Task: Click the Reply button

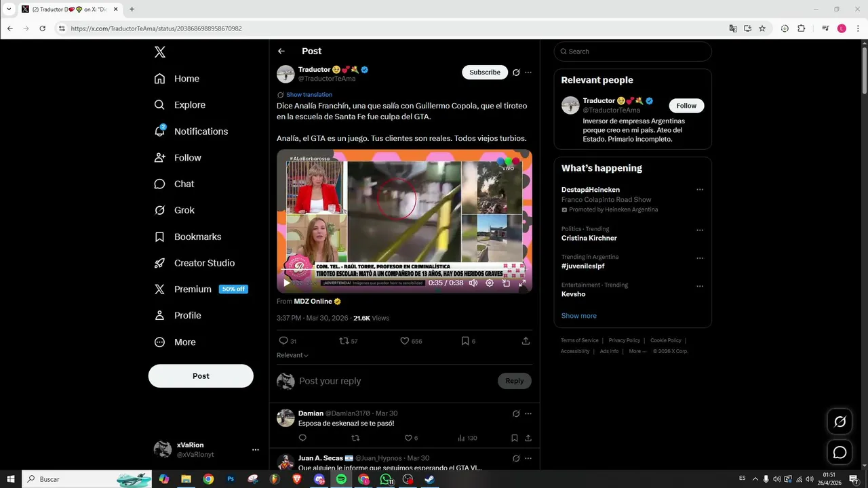Action: pos(515,381)
